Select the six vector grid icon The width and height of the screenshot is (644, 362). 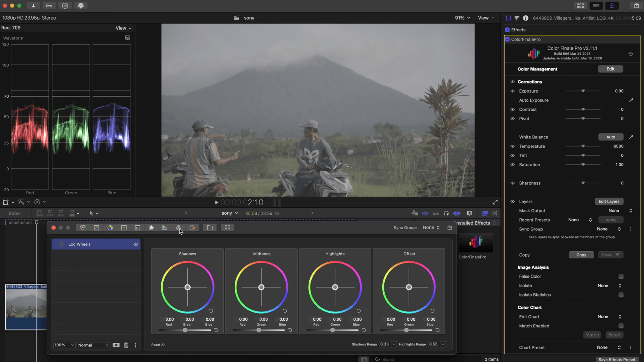coord(138,228)
